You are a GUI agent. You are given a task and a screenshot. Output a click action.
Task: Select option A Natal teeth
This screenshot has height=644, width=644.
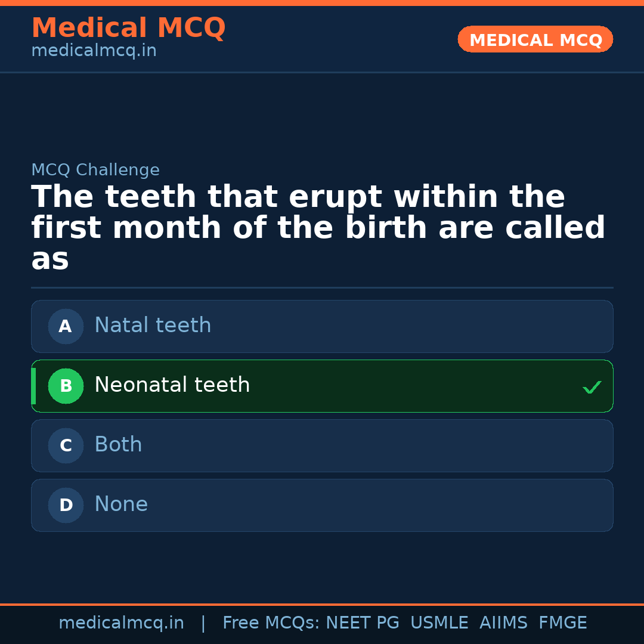tap(322, 326)
